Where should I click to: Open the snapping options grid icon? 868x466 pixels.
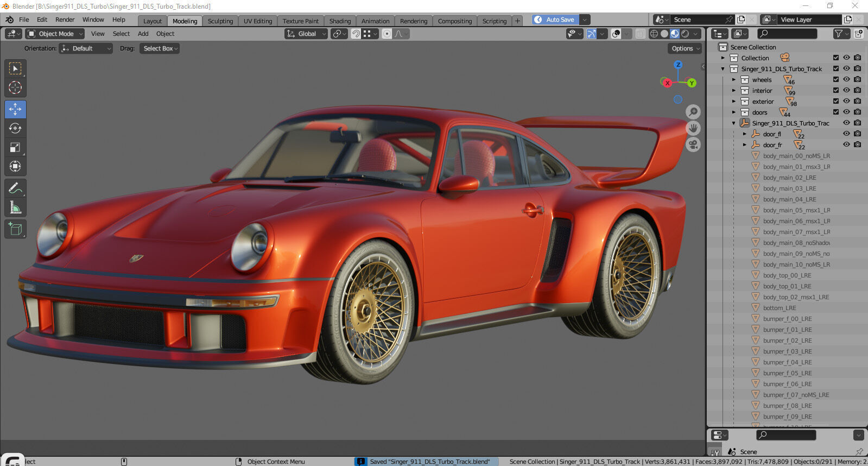370,34
